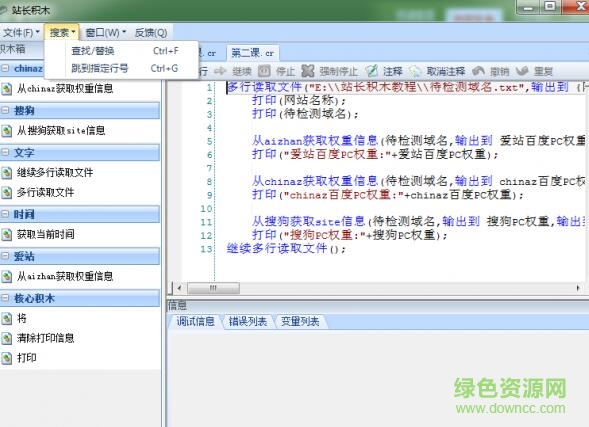The image size is (589, 427).
Task: Open the 窗口(W) dropdown menu
Action: [106, 33]
